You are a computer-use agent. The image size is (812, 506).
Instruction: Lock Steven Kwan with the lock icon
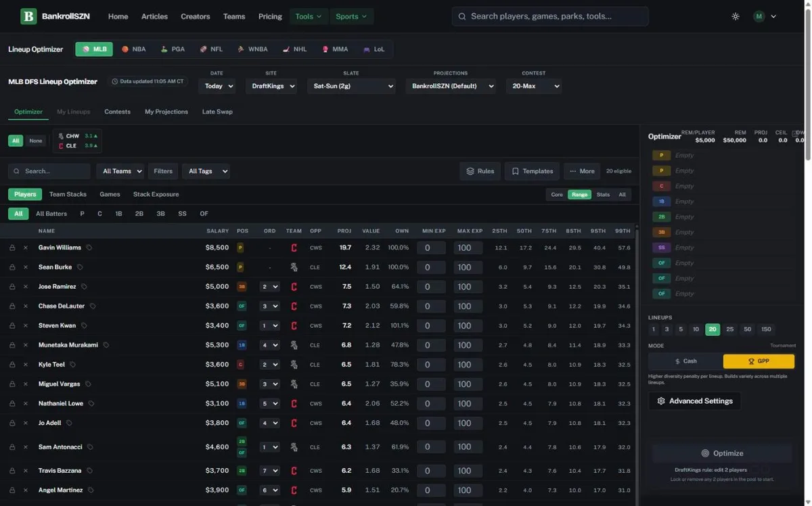click(12, 325)
